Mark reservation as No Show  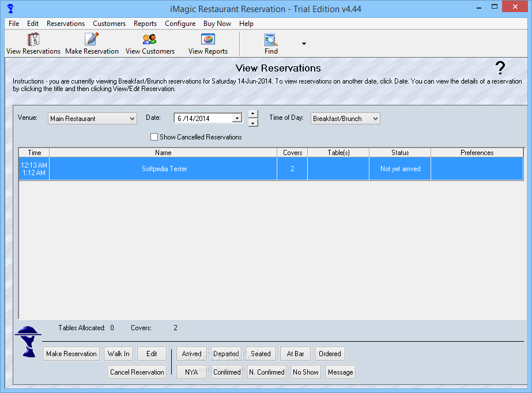pos(305,372)
